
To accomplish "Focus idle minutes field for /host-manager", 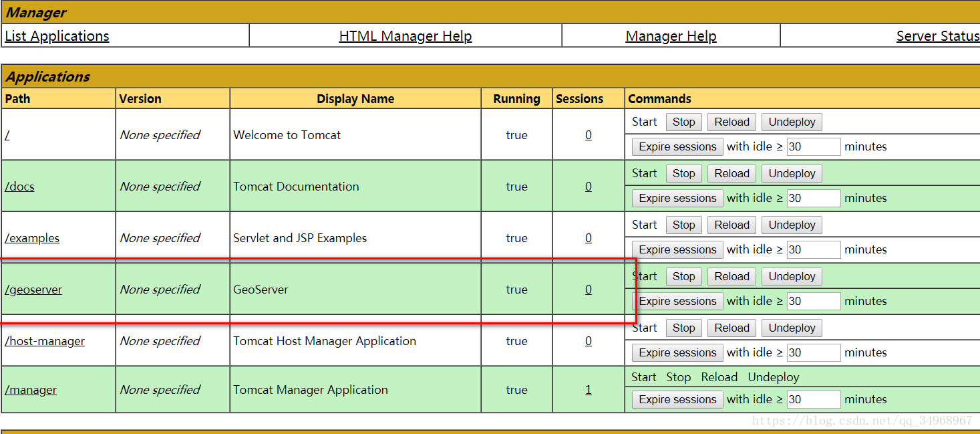I will (x=814, y=352).
